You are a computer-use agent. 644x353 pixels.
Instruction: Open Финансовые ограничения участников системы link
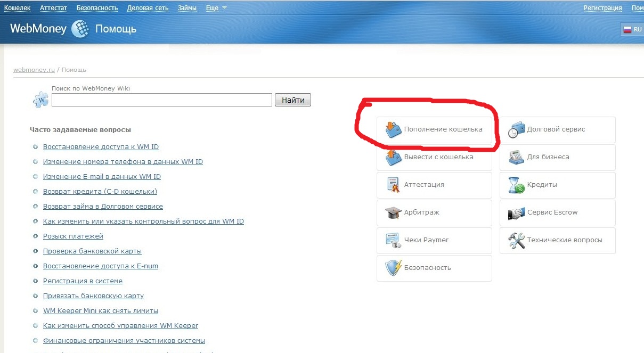124,341
